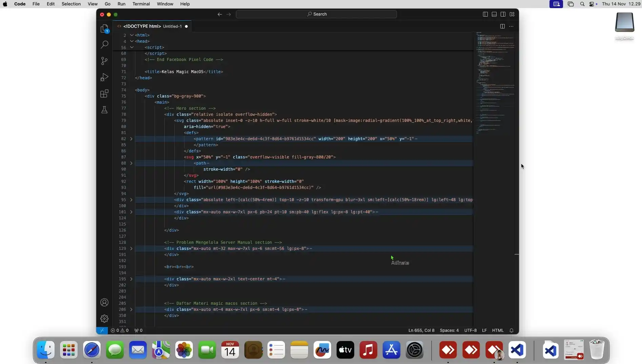Select the Untitled-1 editor tab
642x364 pixels.
pyautogui.click(x=152, y=26)
